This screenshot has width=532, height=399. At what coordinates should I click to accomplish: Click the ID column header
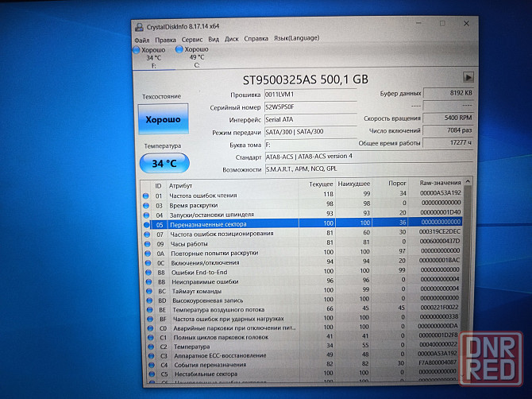[x=159, y=186]
